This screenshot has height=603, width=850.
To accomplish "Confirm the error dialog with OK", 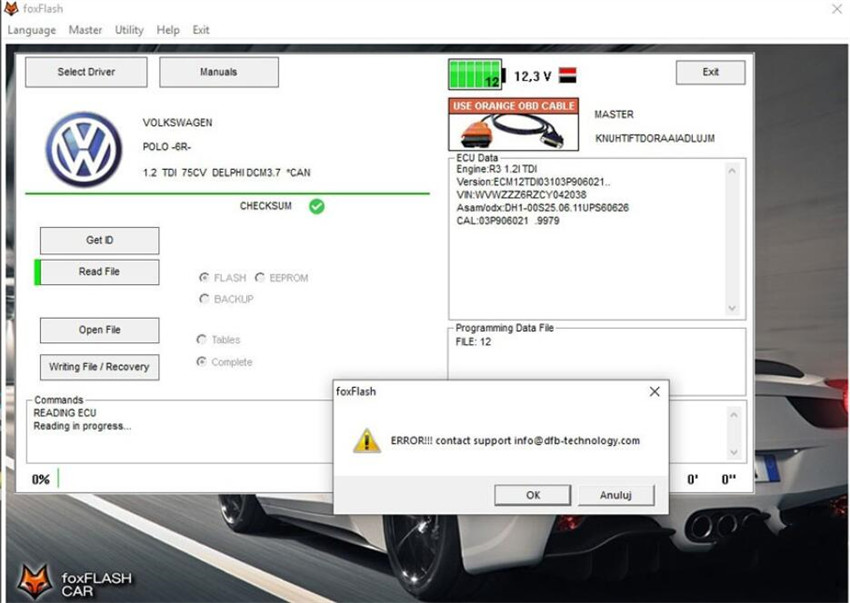I will pyautogui.click(x=532, y=495).
